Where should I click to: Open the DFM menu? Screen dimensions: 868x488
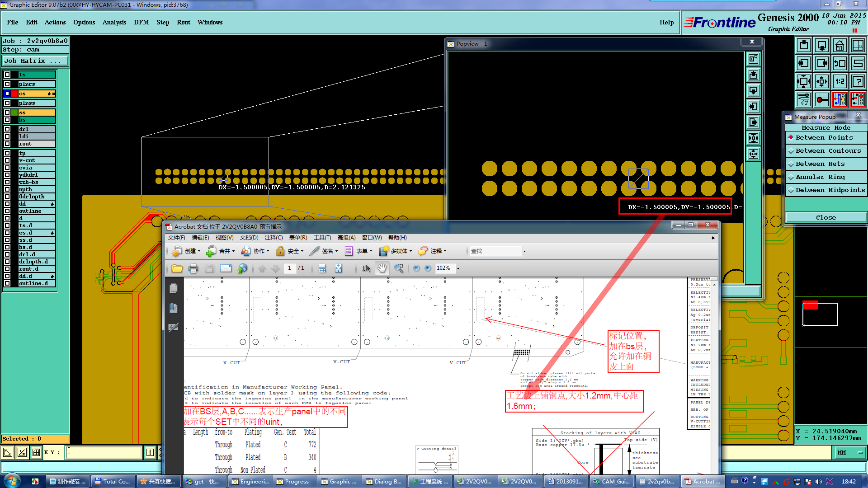pos(141,22)
